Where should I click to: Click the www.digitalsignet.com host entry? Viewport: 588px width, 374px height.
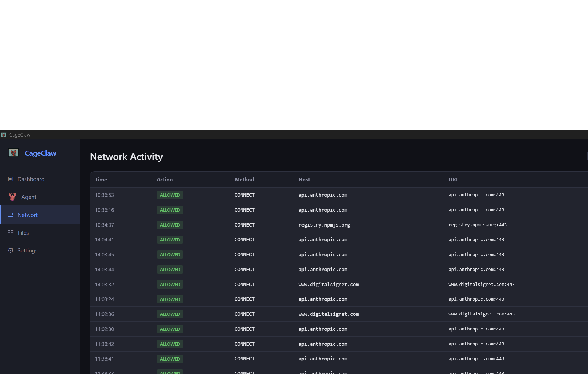pos(328,284)
